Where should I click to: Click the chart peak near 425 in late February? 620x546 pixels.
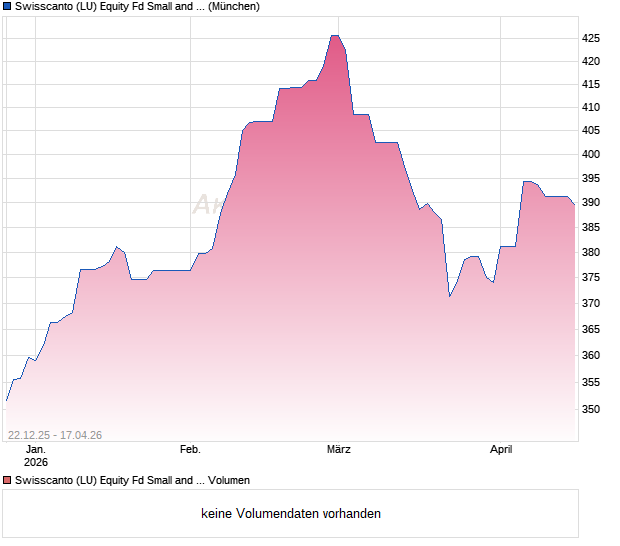tap(335, 36)
